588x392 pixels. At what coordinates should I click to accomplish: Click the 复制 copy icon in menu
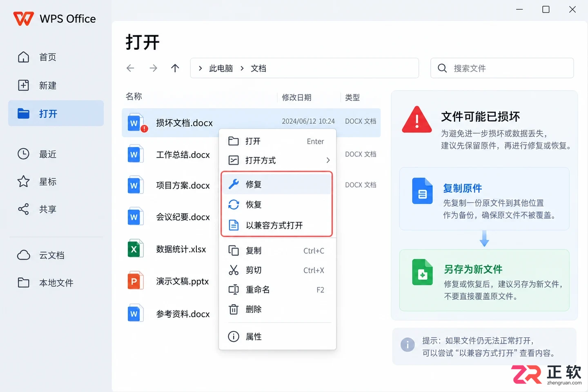click(234, 250)
